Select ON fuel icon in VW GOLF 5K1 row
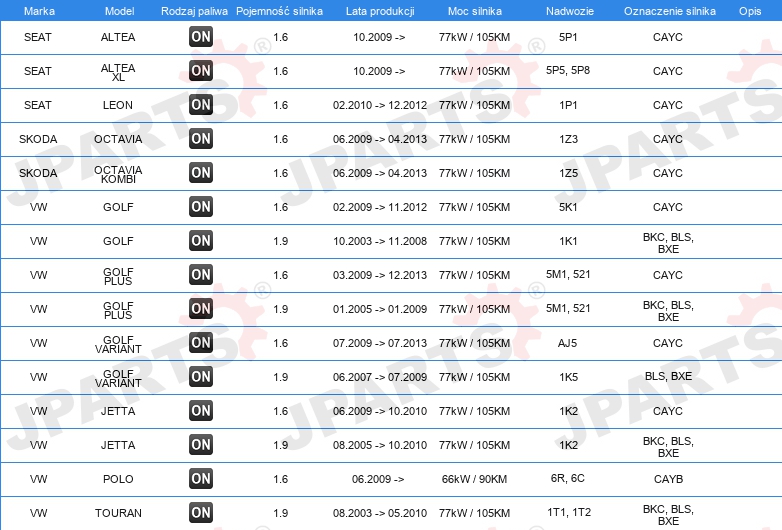 click(x=201, y=207)
